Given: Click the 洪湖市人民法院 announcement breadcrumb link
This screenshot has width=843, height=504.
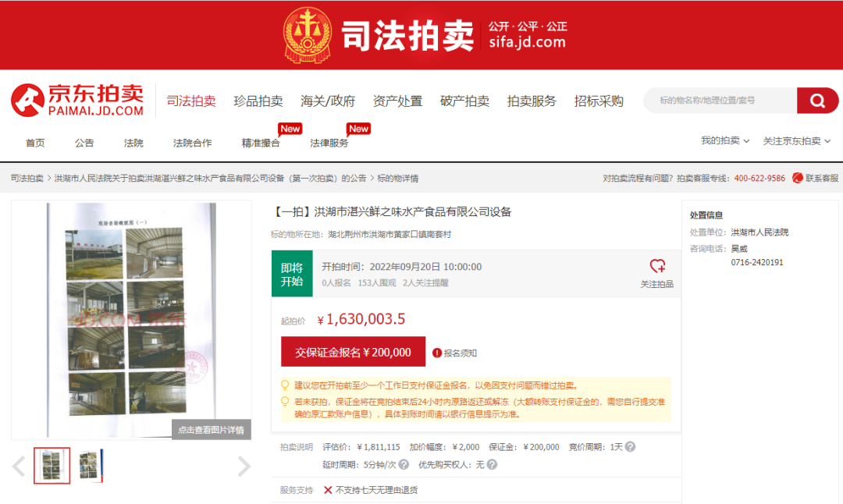Looking at the screenshot, I should (x=210, y=178).
